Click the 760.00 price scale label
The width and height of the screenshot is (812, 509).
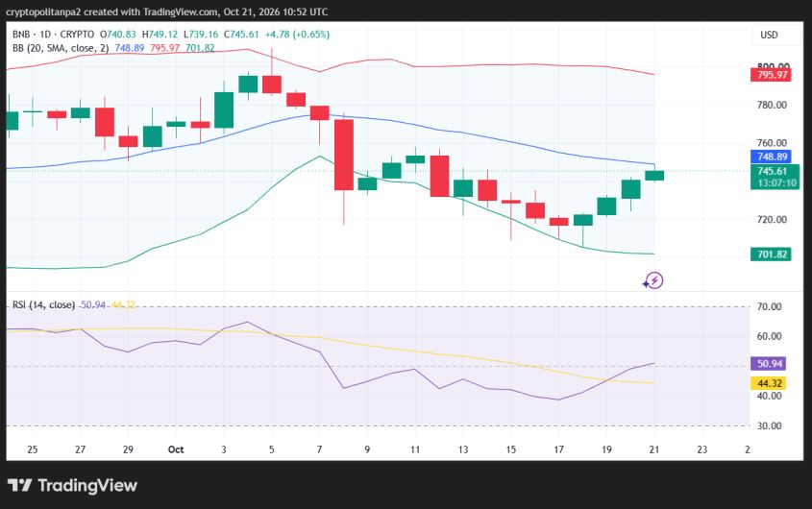point(772,143)
